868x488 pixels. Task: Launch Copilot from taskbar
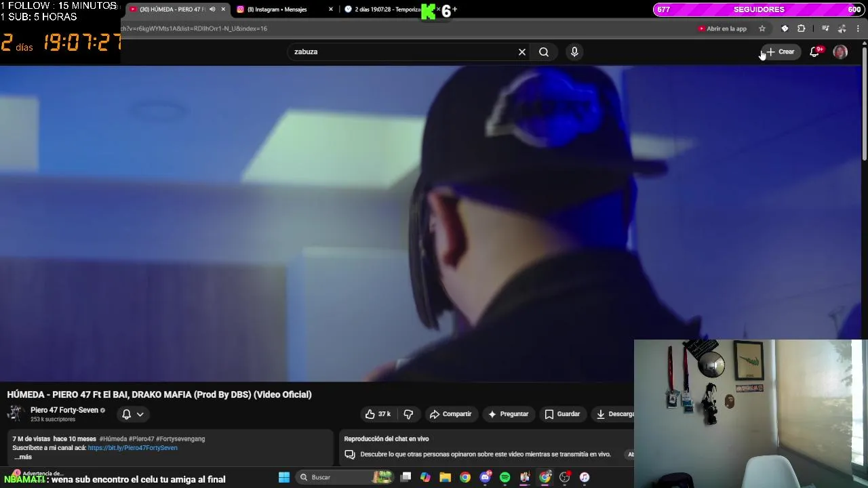click(x=425, y=477)
